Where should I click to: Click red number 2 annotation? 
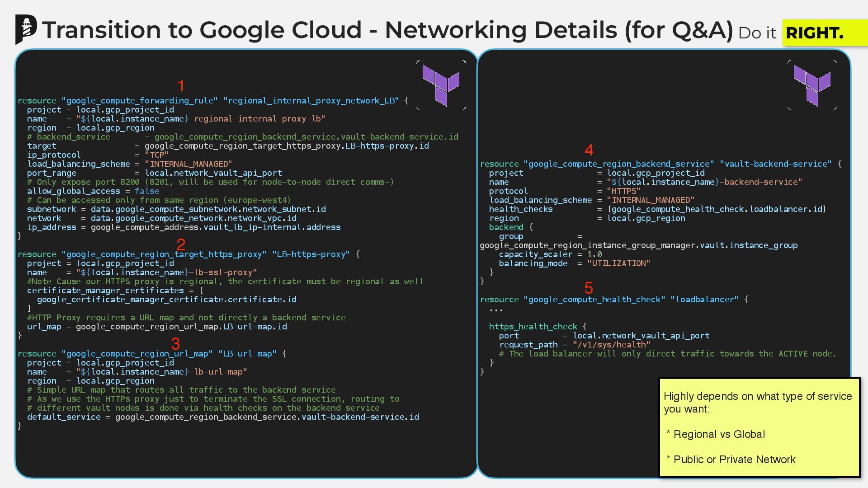[181, 244]
